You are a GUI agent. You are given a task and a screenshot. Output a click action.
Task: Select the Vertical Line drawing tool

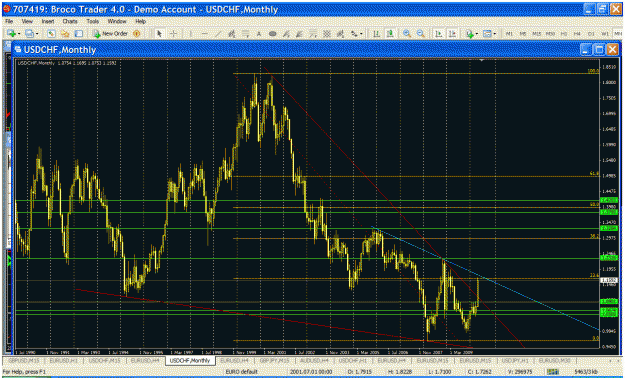pyautogui.click(x=191, y=34)
